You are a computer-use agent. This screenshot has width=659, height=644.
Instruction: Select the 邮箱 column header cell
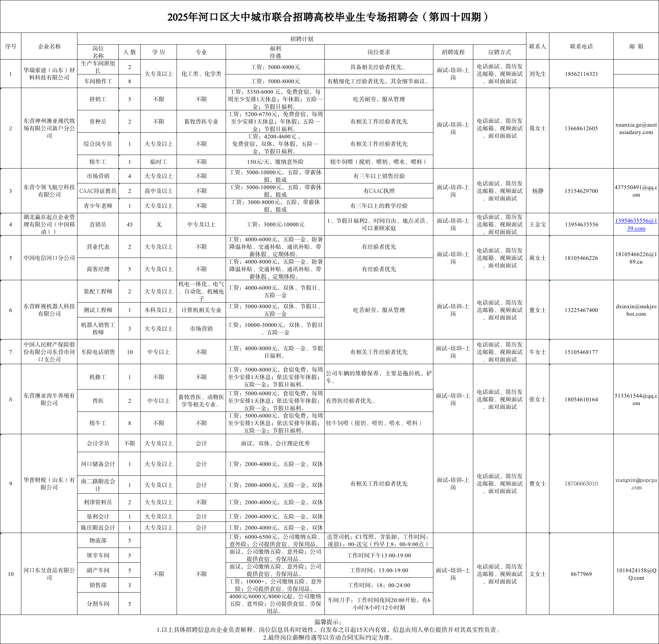coord(636,46)
